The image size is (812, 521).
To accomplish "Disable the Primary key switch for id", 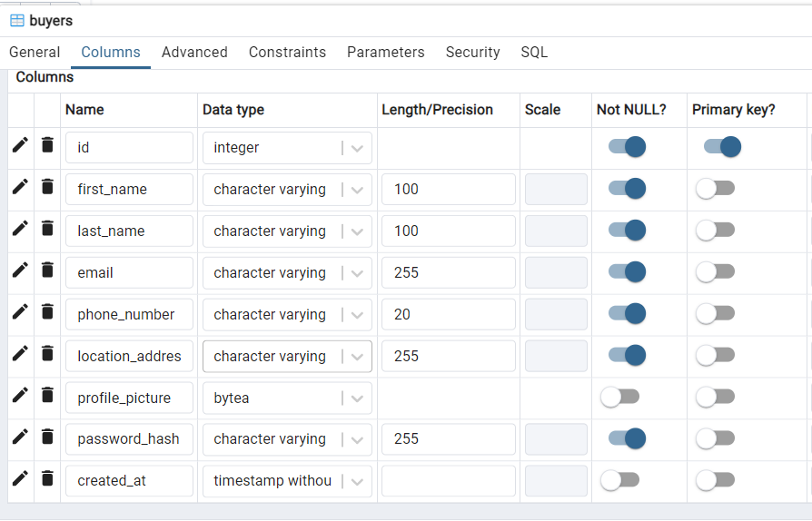I will click(x=723, y=147).
